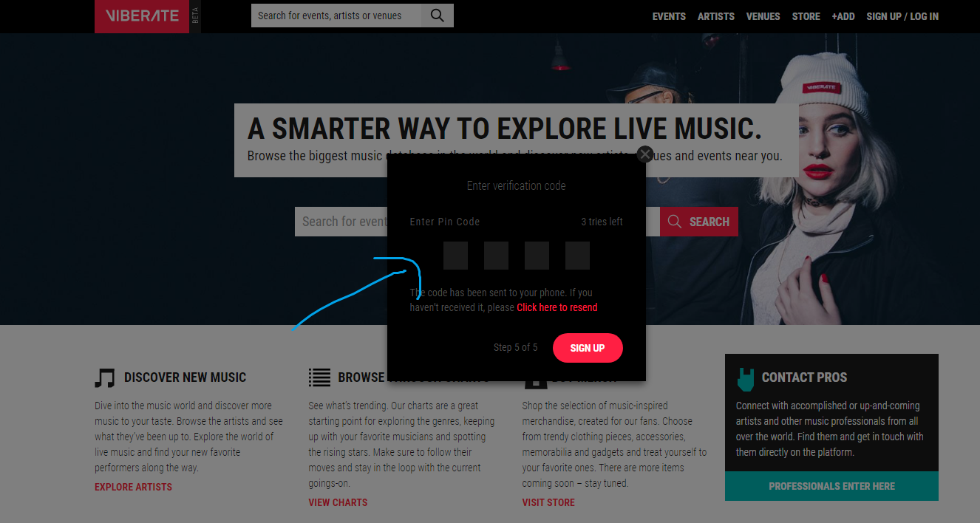
Task: Click here to resend the code
Action: pos(557,307)
